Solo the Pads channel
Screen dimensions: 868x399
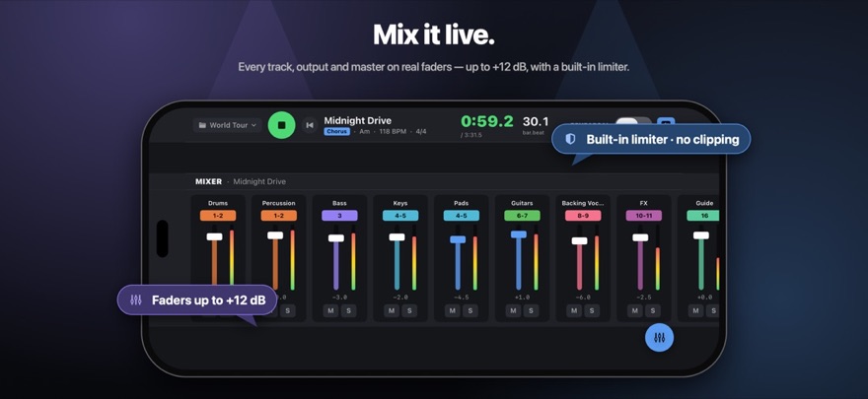coord(470,311)
